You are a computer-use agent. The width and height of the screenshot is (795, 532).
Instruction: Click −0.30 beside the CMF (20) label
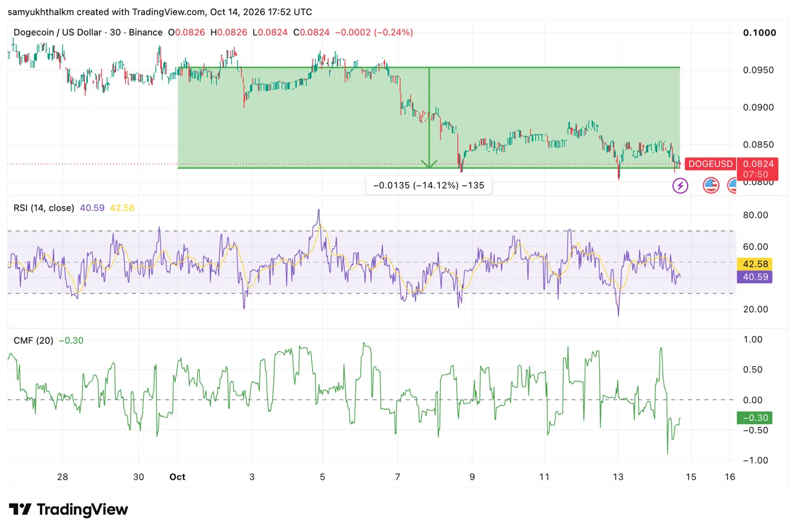click(70, 340)
